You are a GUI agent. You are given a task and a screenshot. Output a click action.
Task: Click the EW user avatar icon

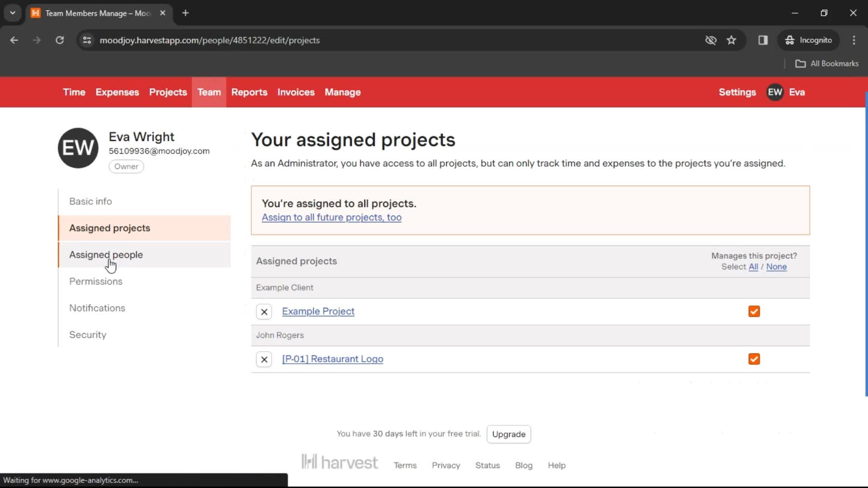point(775,92)
